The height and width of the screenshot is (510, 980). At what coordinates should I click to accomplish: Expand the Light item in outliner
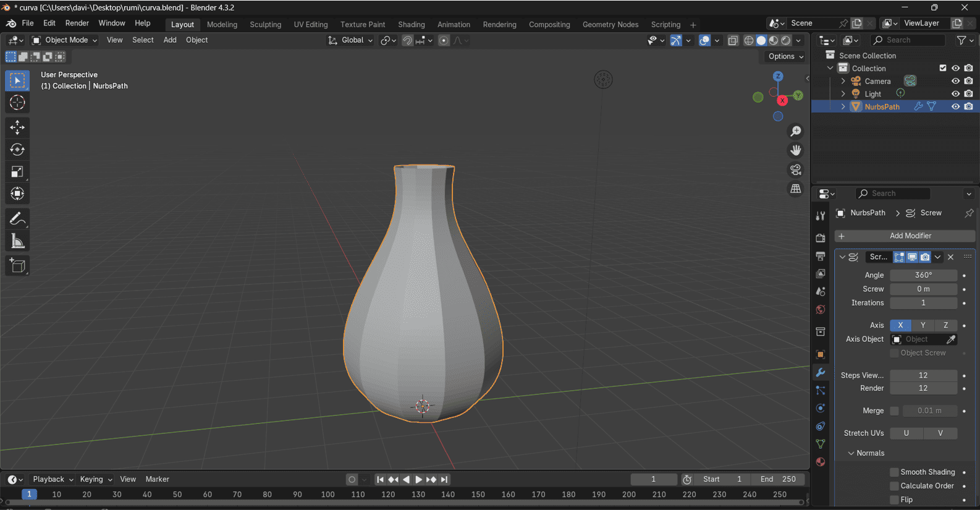click(x=843, y=94)
